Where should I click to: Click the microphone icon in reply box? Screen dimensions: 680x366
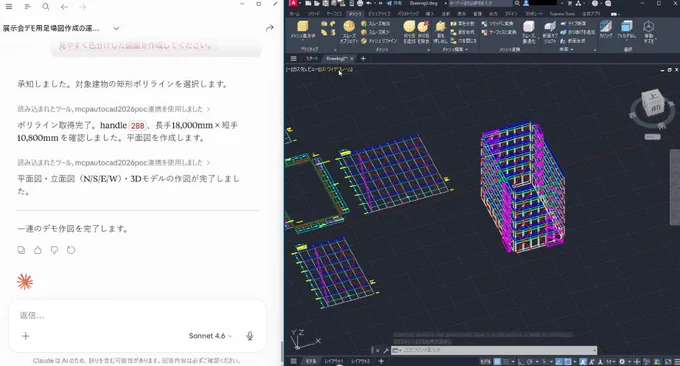point(250,336)
